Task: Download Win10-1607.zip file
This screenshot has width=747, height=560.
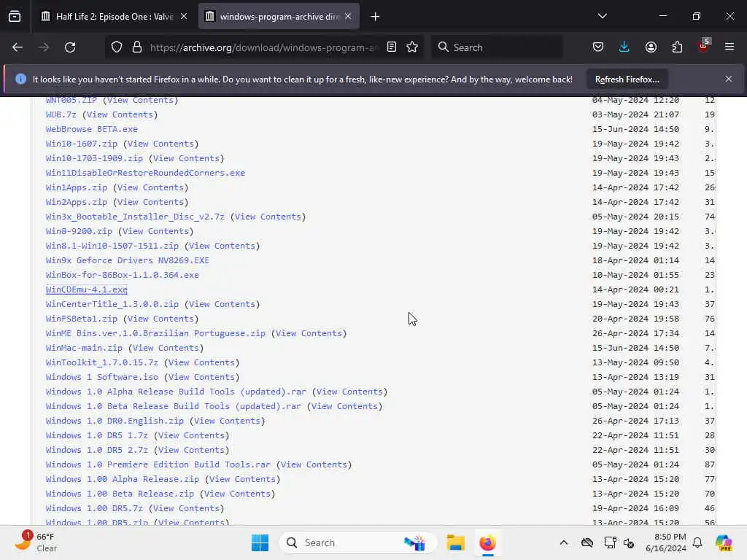Action: (x=82, y=144)
